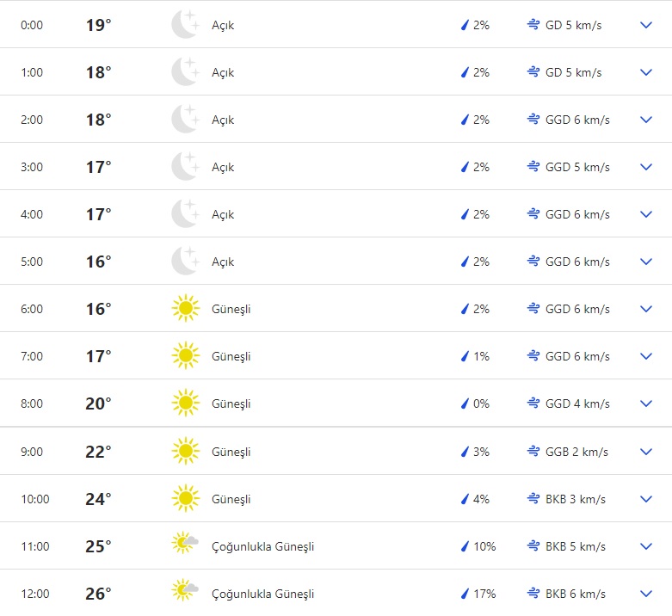Open details for the 12:00 forecast
This screenshot has height=616, width=672.
(x=647, y=594)
